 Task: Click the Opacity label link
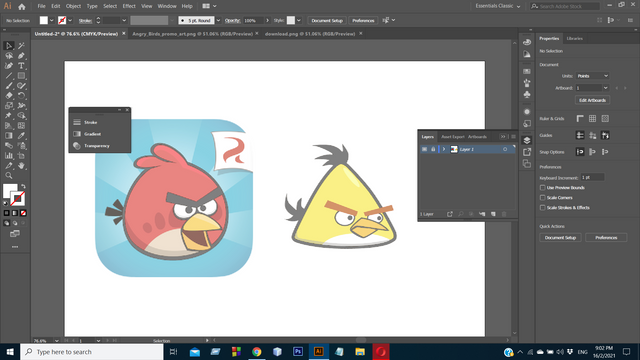coord(232,20)
